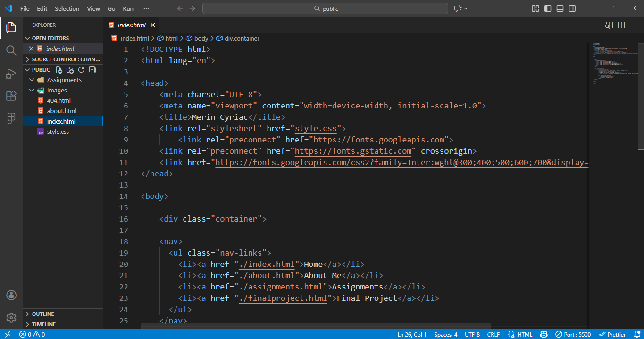Collapse the OPEN EDITORS section

click(52, 38)
